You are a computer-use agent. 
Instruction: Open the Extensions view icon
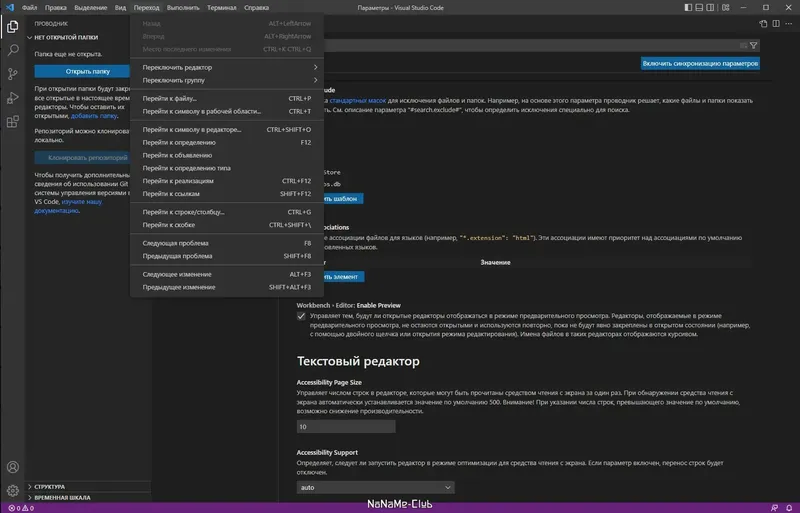click(13, 121)
